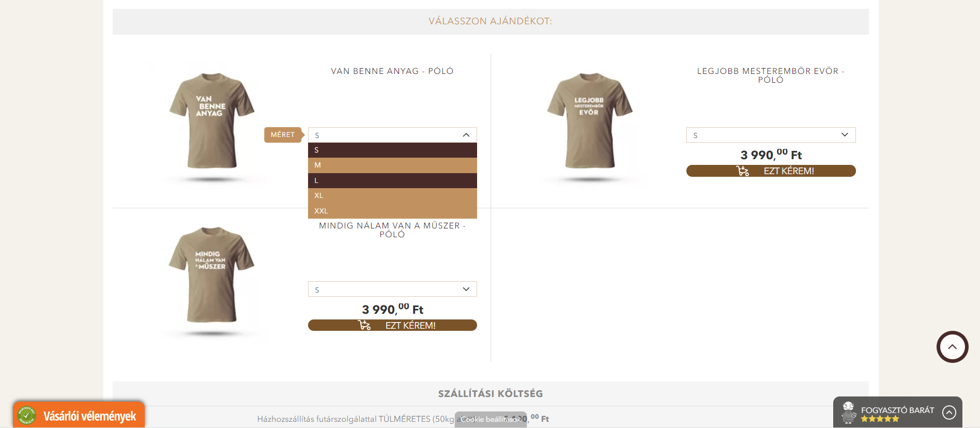Click the scroll-to-top circular arrow icon

[952, 347]
